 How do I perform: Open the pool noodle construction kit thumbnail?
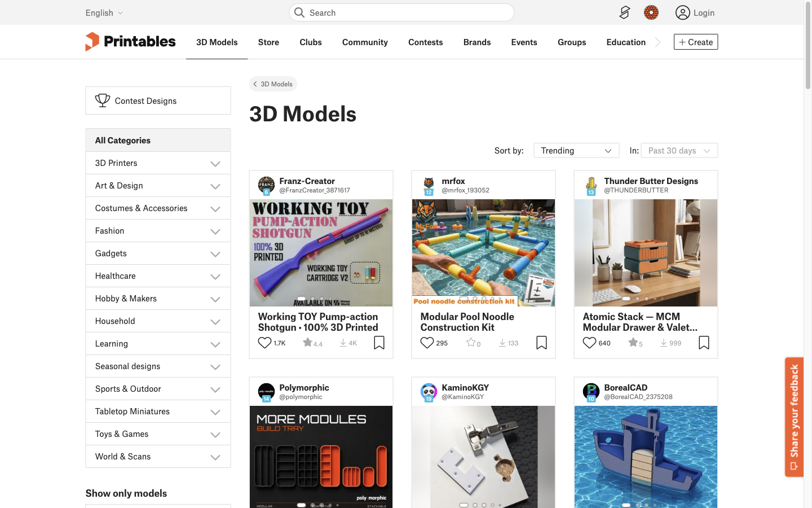pos(483,253)
